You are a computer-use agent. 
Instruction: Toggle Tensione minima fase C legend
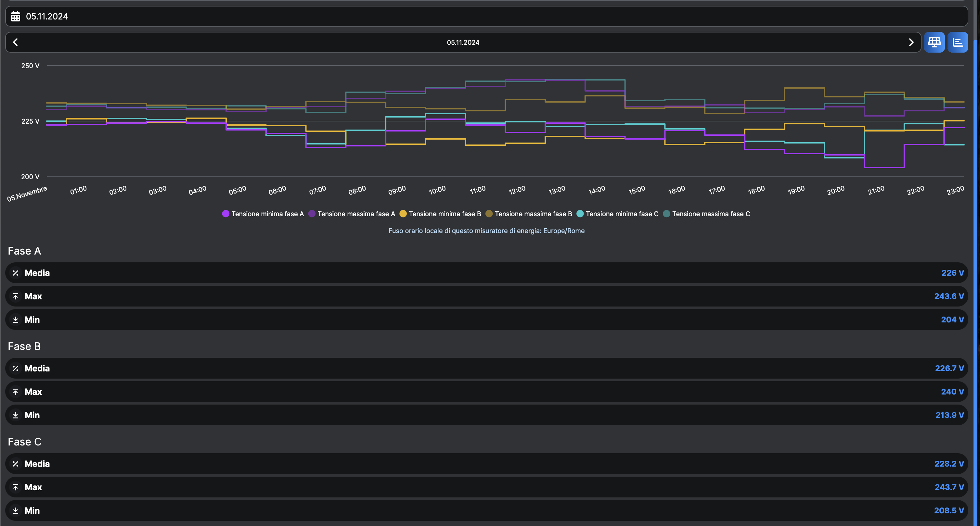click(x=617, y=214)
